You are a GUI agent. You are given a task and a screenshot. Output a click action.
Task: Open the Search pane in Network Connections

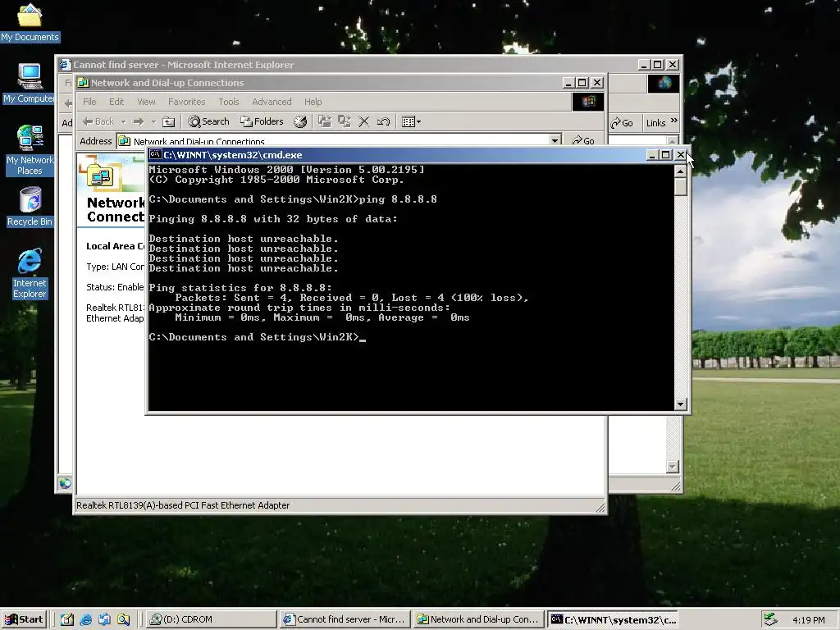(208, 121)
